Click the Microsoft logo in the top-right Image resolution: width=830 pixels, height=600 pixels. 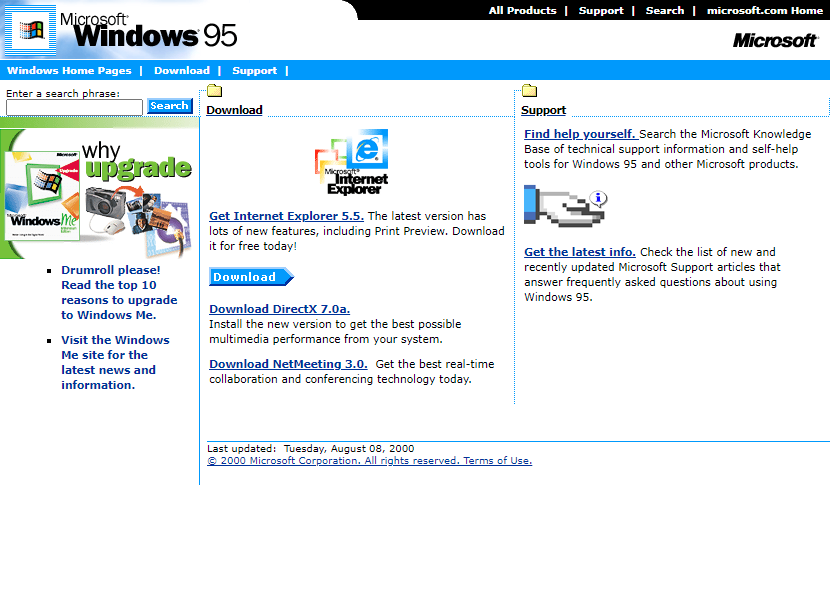pos(776,40)
